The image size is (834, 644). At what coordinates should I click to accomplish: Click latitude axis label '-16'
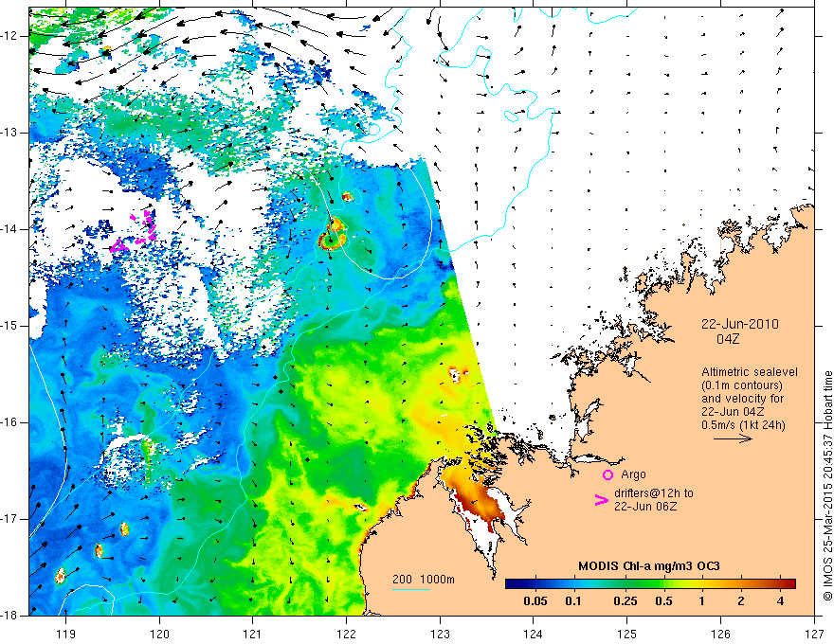10,422
